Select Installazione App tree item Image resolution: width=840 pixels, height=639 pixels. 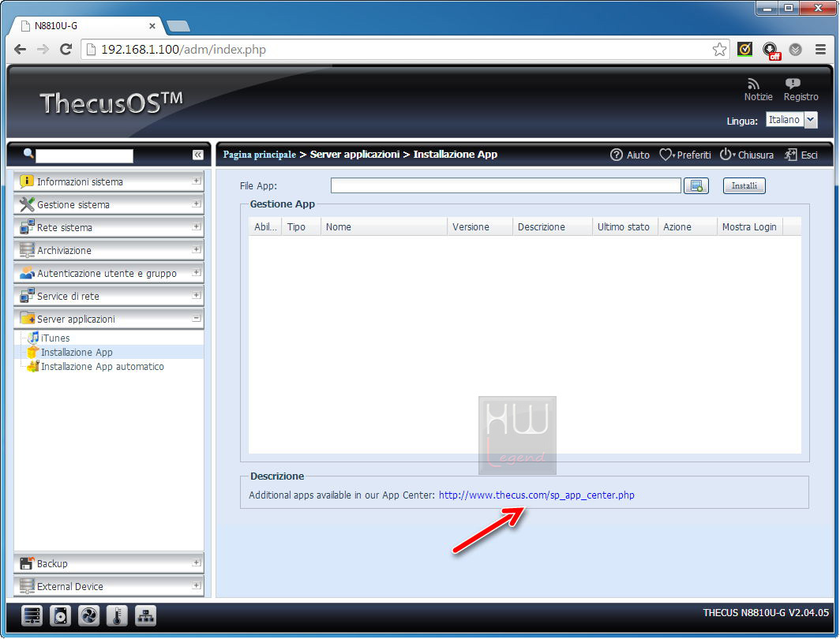(x=77, y=352)
